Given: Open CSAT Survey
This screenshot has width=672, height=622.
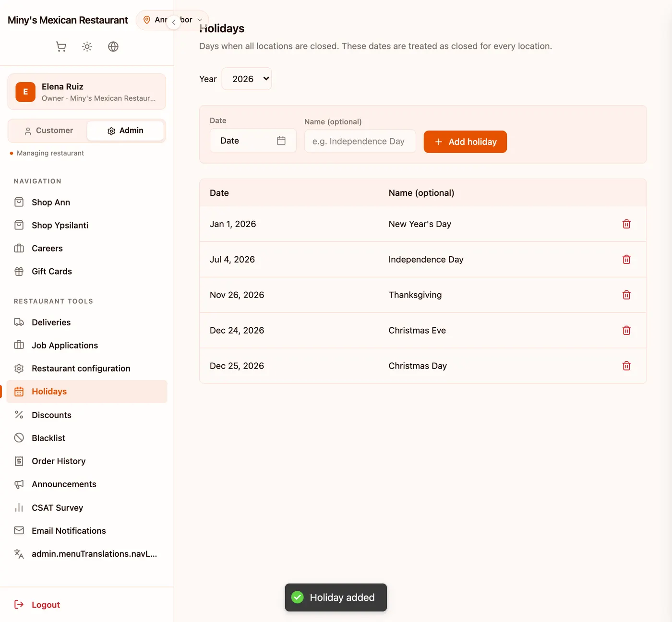Looking at the screenshot, I should (x=87, y=508).
